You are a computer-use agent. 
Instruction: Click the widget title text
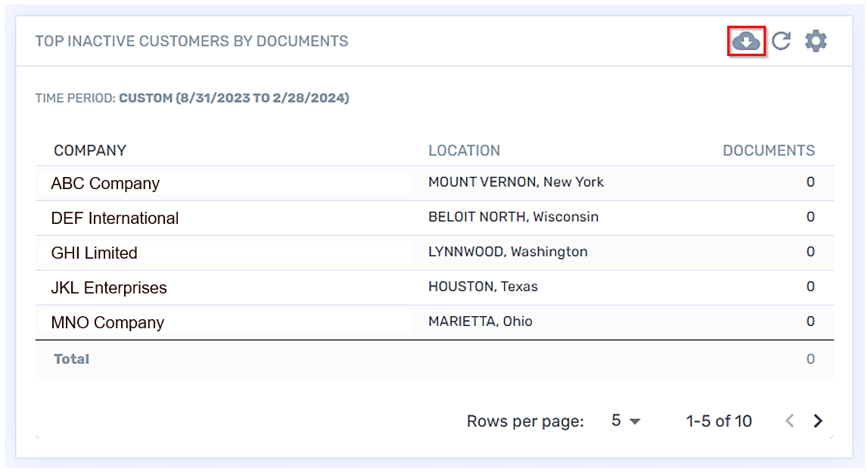point(191,41)
